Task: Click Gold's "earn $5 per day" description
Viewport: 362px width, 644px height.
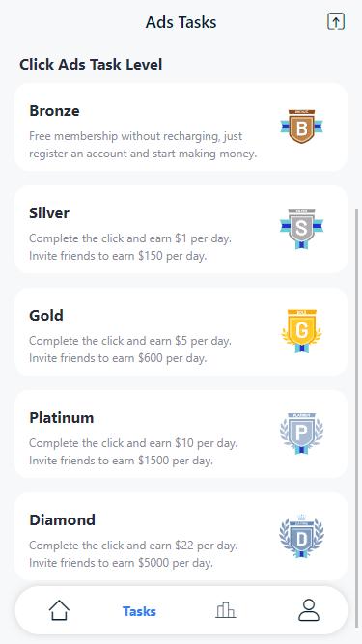Action: tap(192, 341)
